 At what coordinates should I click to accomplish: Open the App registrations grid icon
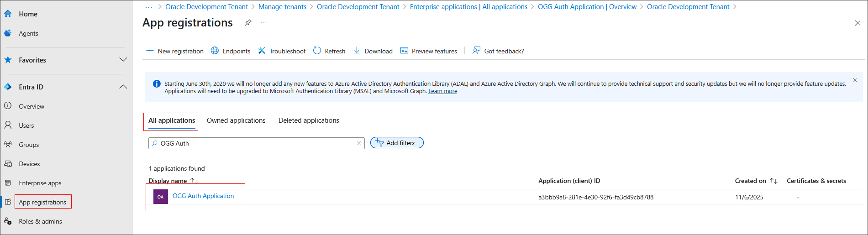point(8,202)
